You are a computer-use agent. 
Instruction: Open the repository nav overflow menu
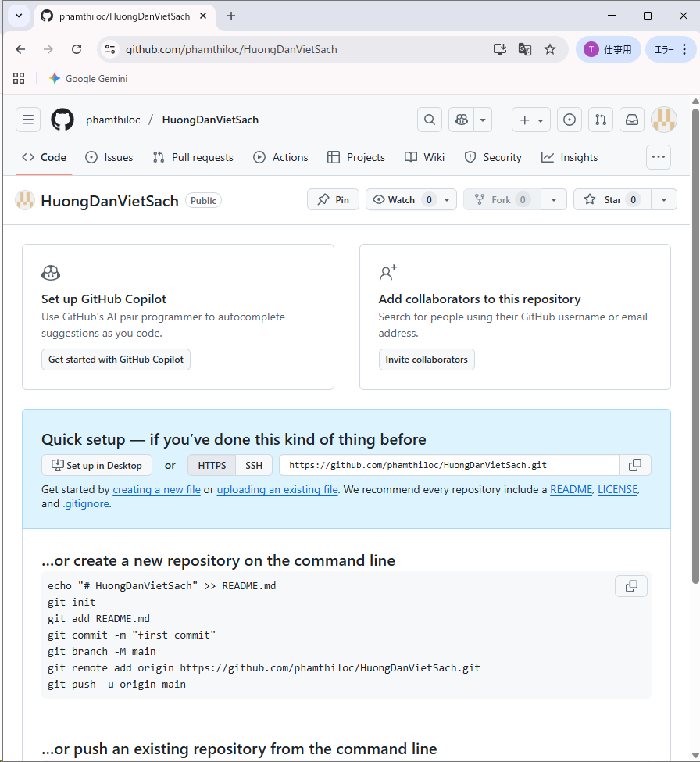pos(659,157)
